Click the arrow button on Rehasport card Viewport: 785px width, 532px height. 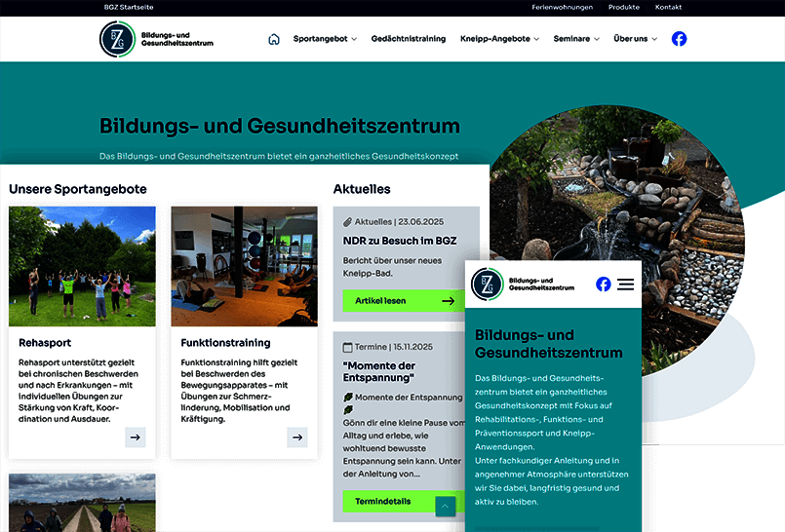[136, 437]
